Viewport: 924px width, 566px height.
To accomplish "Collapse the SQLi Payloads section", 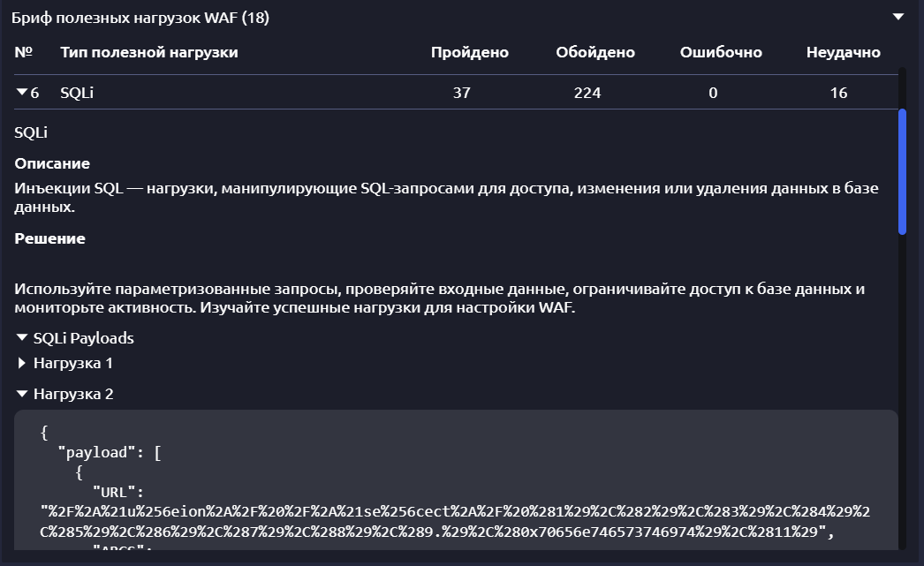I will (22, 338).
